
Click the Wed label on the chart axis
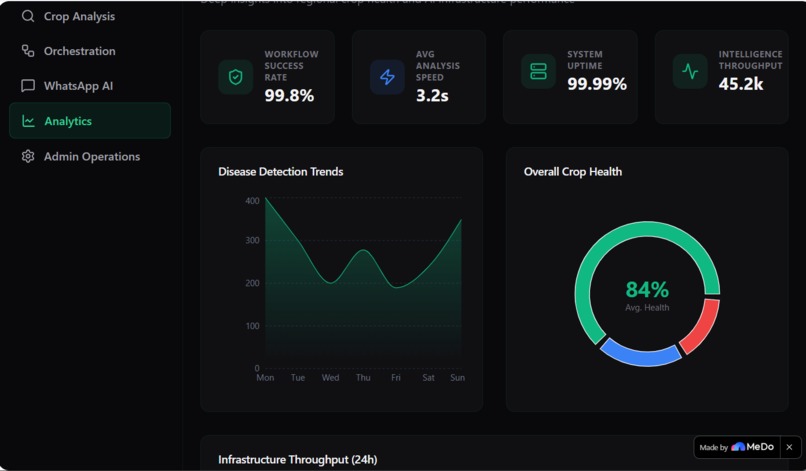click(331, 377)
